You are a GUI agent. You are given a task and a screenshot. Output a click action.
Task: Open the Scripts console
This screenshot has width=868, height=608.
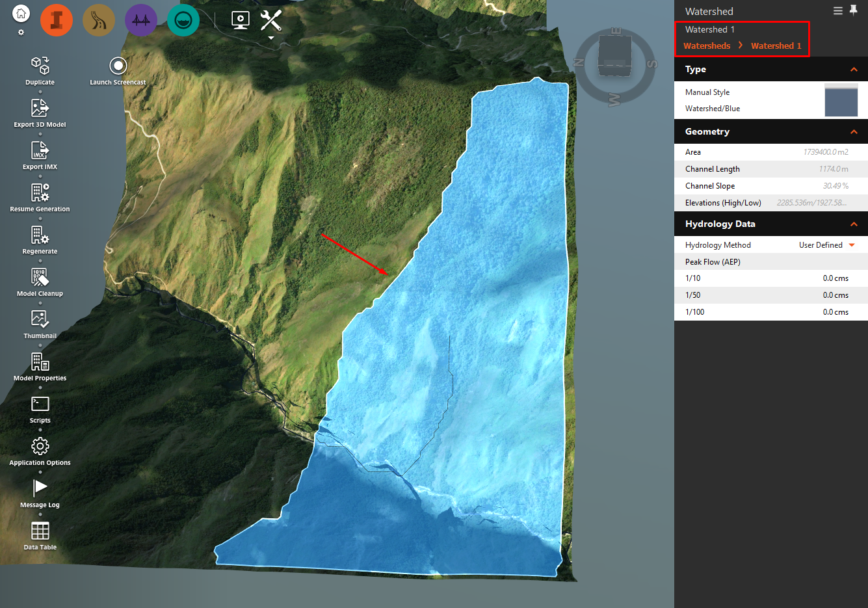[40, 408]
